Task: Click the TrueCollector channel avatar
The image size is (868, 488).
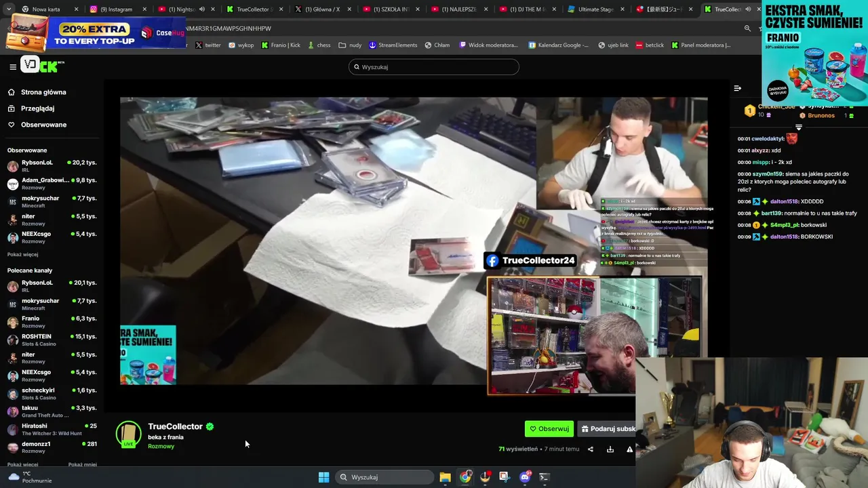Action: click(128, 434)
